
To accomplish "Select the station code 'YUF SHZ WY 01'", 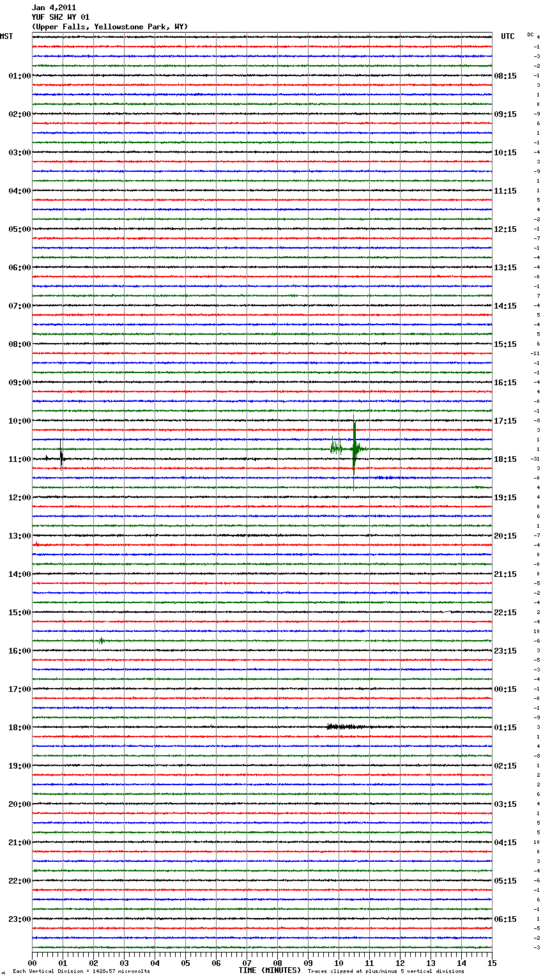I will pyautogui.click(x=61, y=17).
